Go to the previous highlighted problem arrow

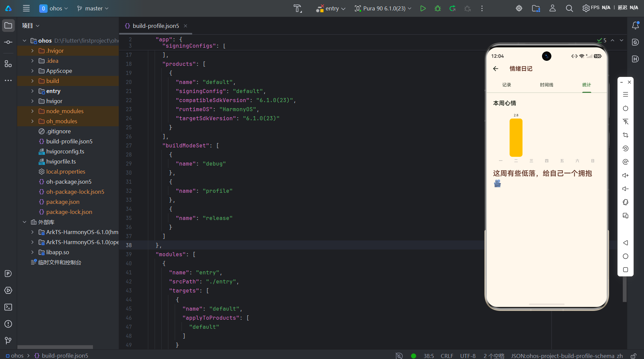612,40
